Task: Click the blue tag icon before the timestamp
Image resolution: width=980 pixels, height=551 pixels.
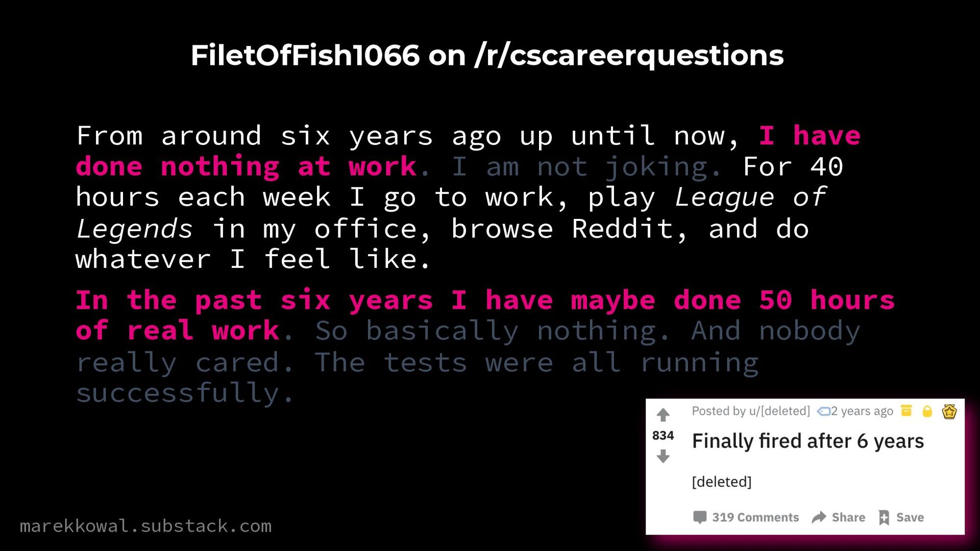Action: (823, 411)
